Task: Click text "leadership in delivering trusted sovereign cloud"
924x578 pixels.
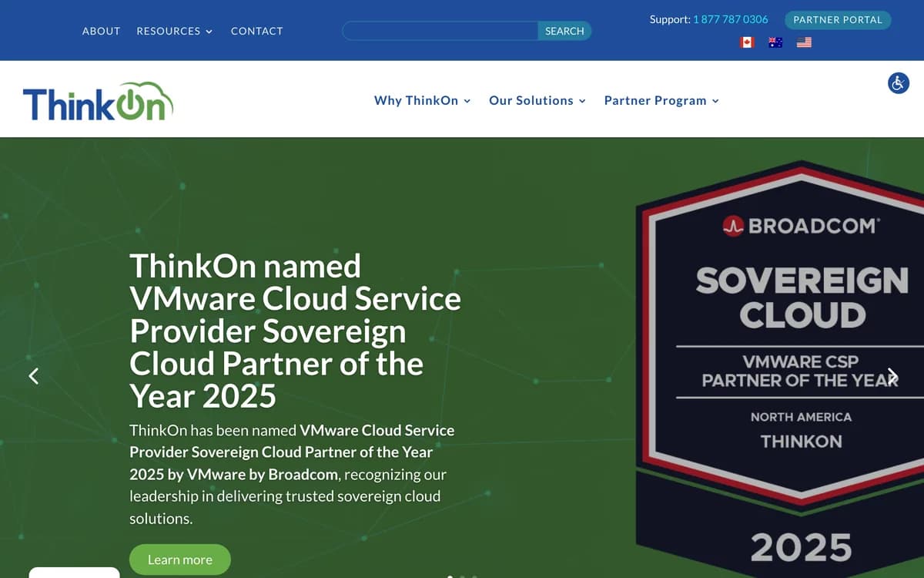Action: [285, 496]
